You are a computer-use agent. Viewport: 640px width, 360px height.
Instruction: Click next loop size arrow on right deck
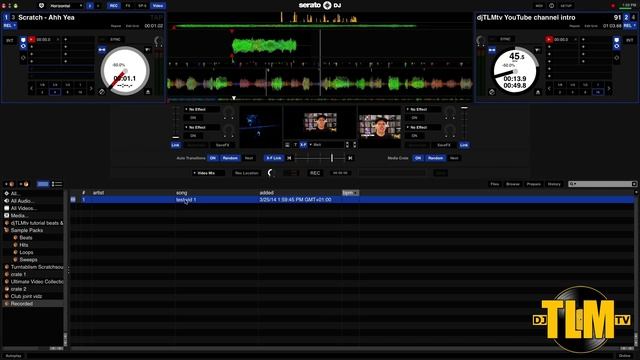click(609, 88)
